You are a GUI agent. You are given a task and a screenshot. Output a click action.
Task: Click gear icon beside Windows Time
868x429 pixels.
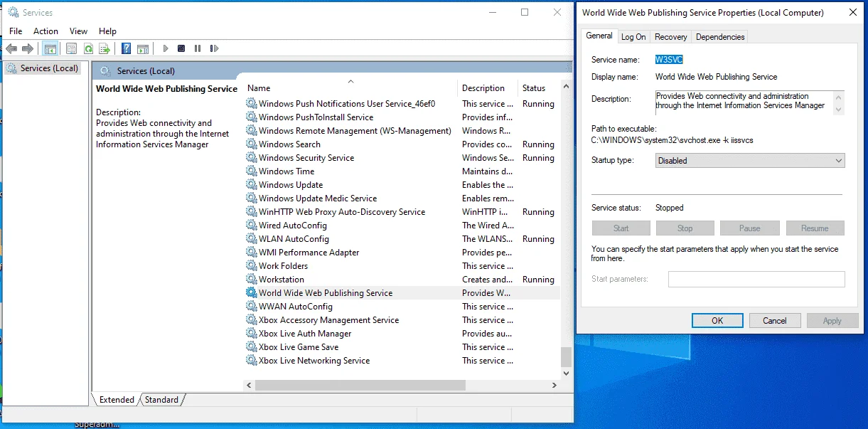point(251,171)
